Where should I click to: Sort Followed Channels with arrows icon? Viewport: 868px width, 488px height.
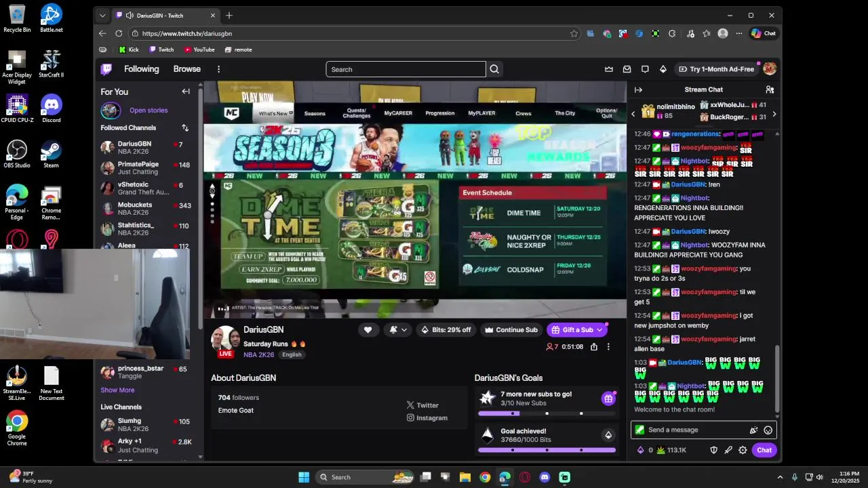coord(185,127)
